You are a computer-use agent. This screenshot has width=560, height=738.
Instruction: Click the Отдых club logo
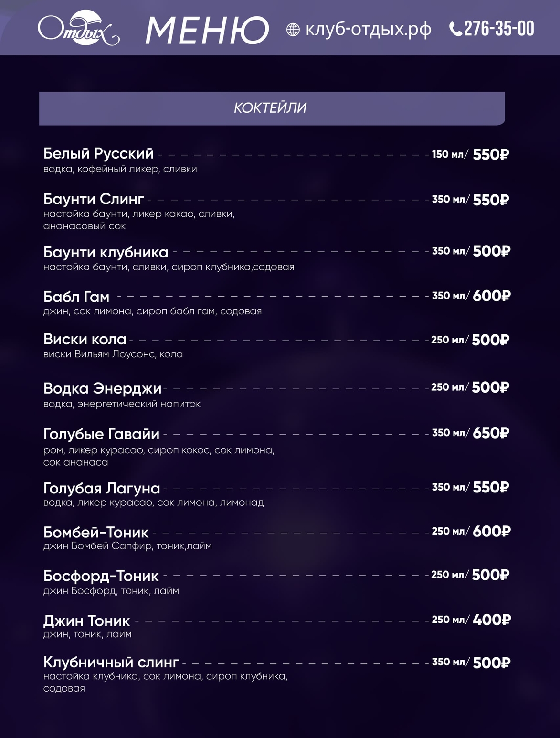tap(78, 29)
